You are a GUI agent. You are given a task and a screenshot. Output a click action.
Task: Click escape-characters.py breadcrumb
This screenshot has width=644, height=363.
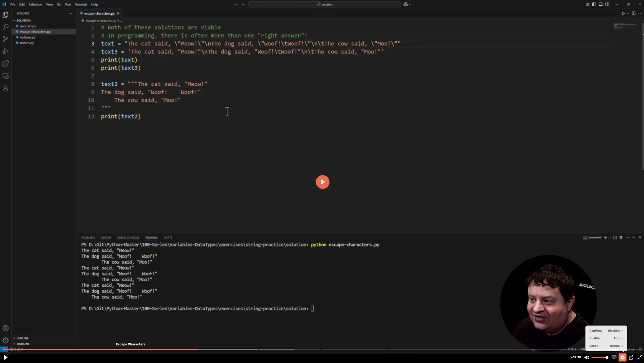point(101,20)
